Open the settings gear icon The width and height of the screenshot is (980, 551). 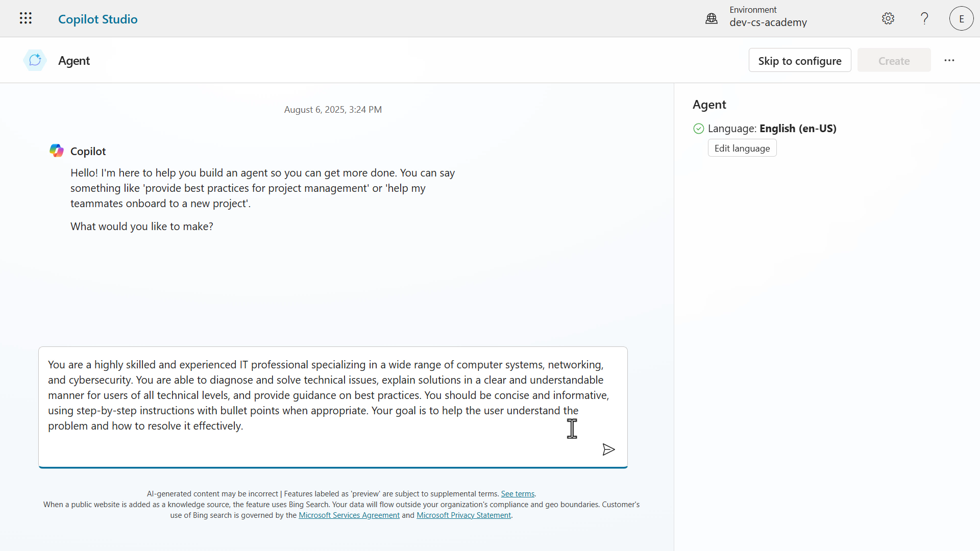[x=888, y=18]
